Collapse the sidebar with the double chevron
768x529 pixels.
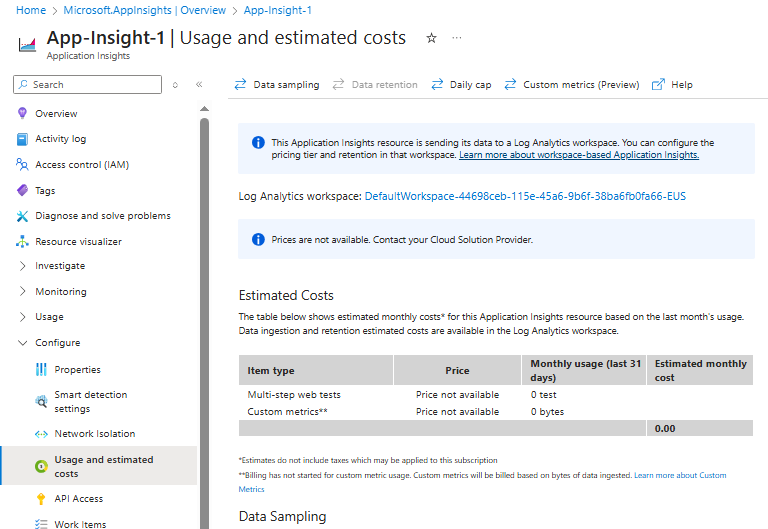point(199,84)
